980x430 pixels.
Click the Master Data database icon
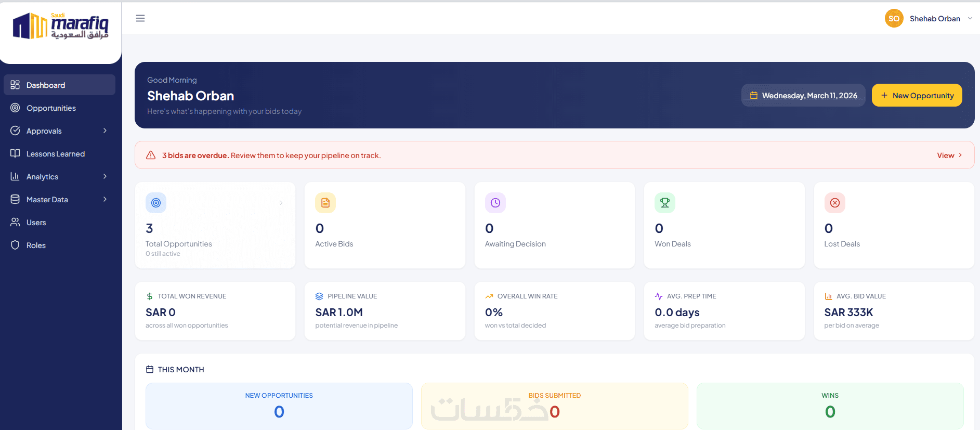(x=15, y=199)
